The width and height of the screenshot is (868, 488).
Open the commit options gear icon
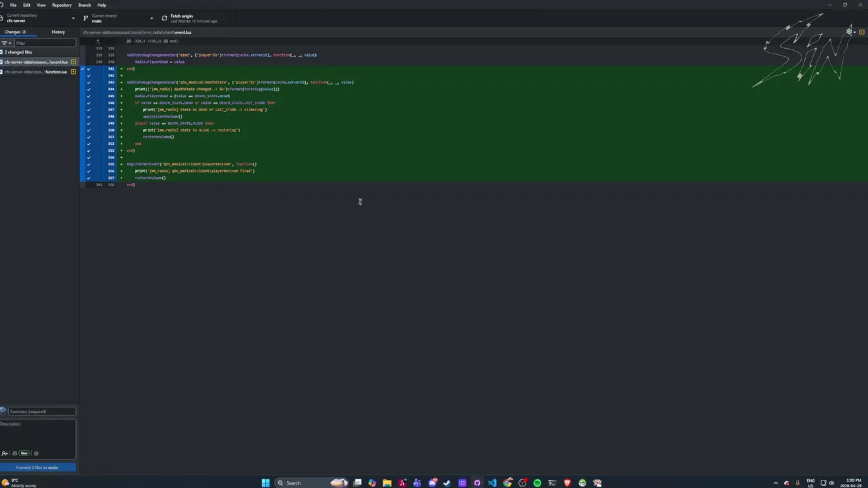tap(36, 453)
